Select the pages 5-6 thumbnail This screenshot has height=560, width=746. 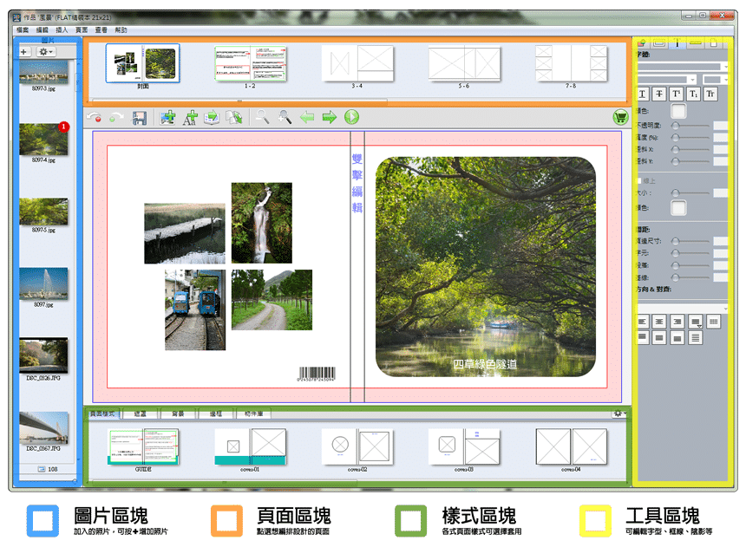coord(464,63)
